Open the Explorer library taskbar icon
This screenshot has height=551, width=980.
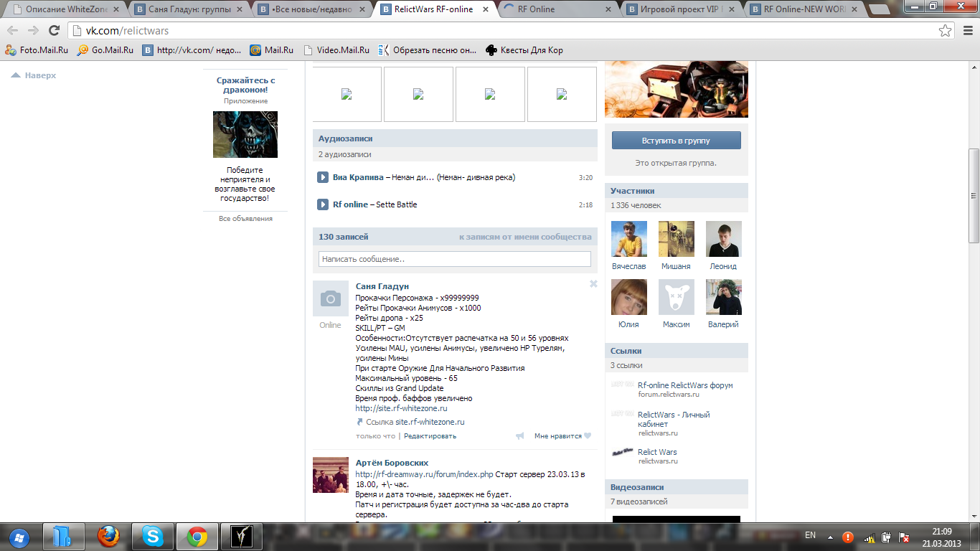(x=64, y=537)
